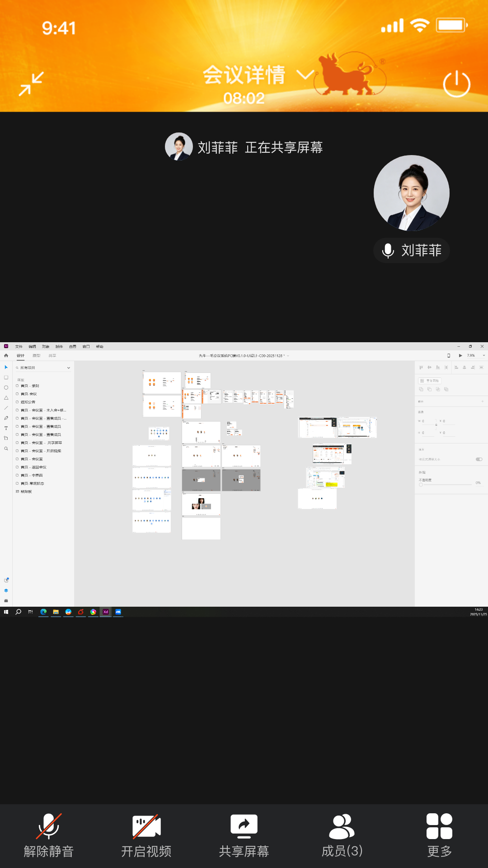
Task: Open the Layers panel icon in XD
Action: point(6,590)
